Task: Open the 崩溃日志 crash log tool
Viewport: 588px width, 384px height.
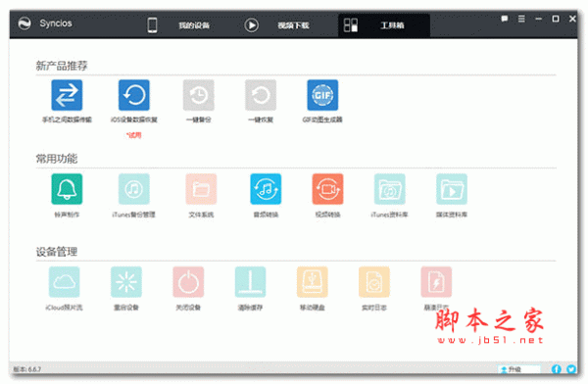Action: 436,282
